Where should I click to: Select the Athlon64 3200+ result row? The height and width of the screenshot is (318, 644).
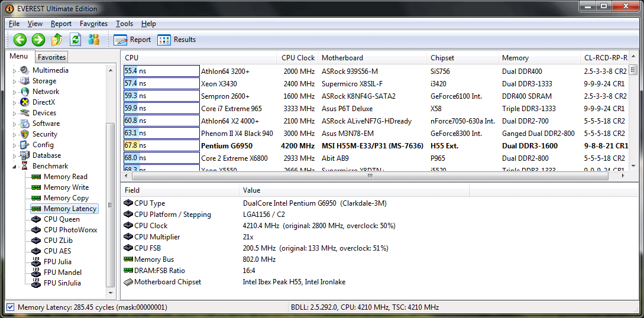(376, 71)
